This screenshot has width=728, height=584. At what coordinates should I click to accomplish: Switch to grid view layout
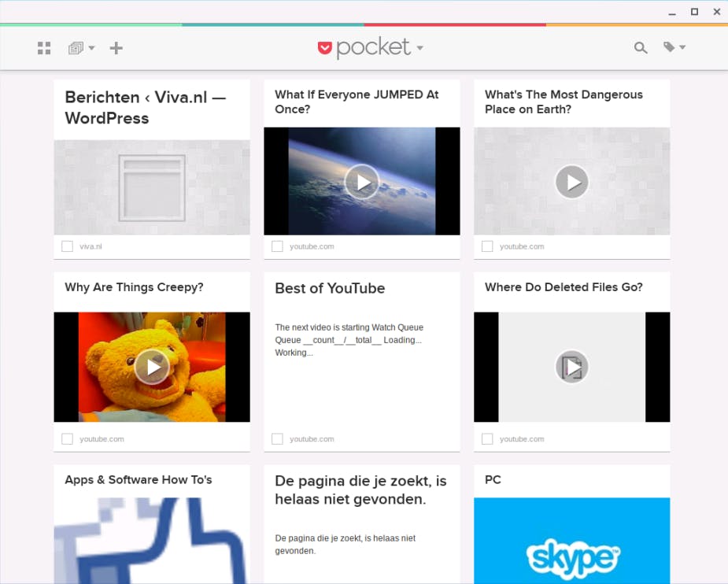pyautogui.click(x=44, y=48)
